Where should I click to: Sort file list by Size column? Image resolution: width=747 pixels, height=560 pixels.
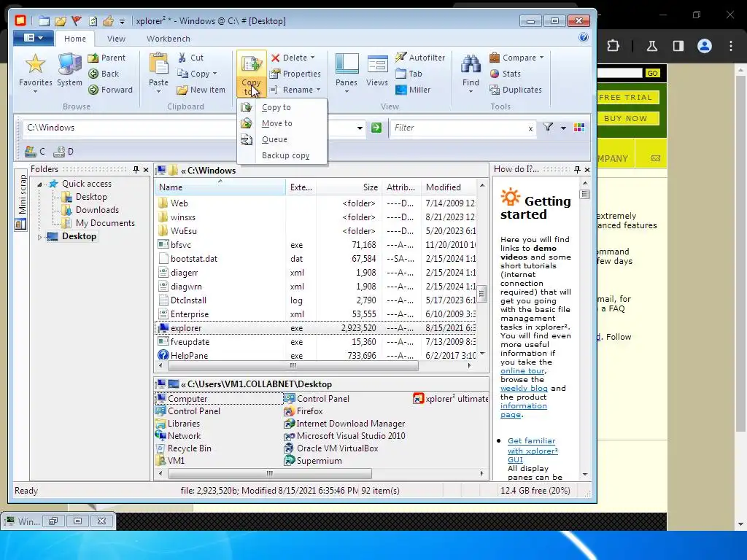click(348, 187)
